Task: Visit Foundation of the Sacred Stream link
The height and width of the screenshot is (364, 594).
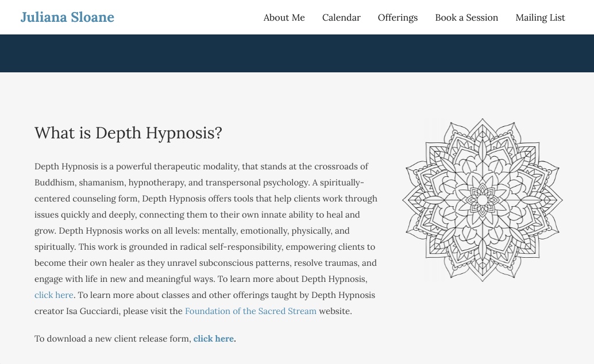Action: pos(250,311)
